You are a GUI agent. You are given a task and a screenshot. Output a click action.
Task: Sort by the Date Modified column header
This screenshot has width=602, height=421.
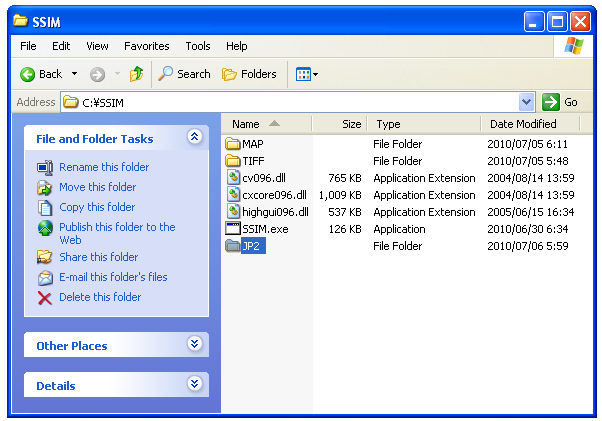[530, 124]
